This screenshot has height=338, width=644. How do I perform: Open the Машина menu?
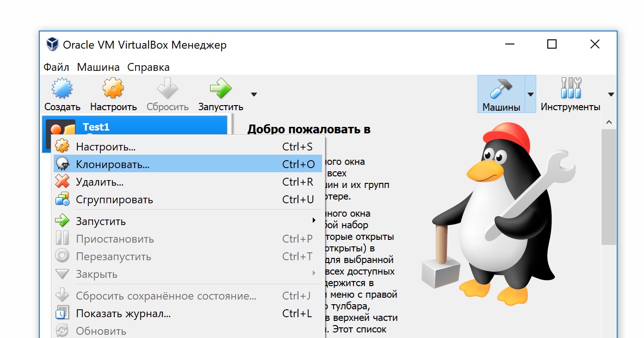click(98, 68)
